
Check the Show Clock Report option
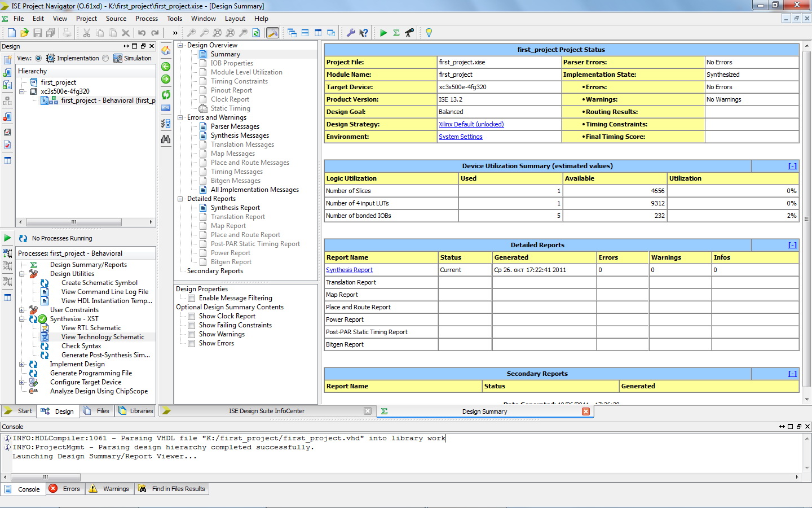pyautogui.click(x=192, y=316)
